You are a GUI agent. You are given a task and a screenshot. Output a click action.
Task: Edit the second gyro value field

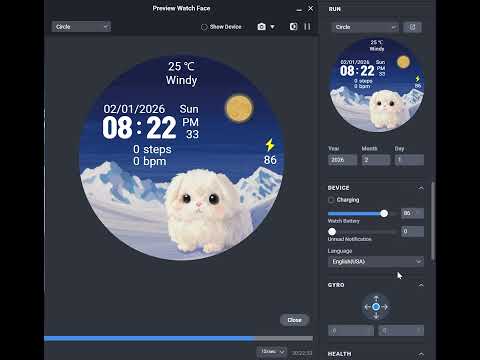coord(401,331)
